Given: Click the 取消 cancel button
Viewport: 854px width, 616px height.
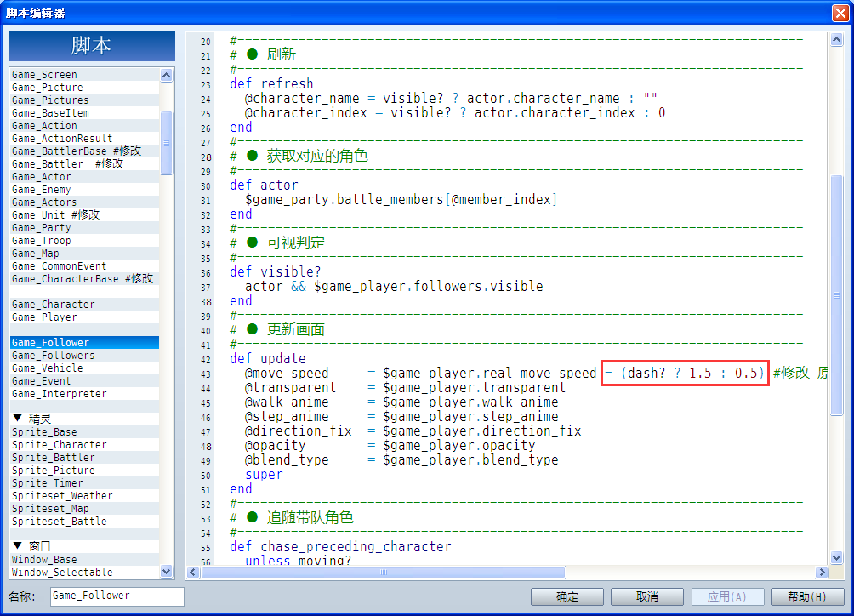Looking at the screenshot, I should coord(647,596).
